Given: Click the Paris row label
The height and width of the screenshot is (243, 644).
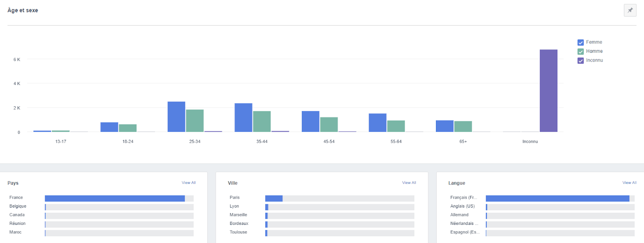Looking at the screenshot, I should point(235,197).
